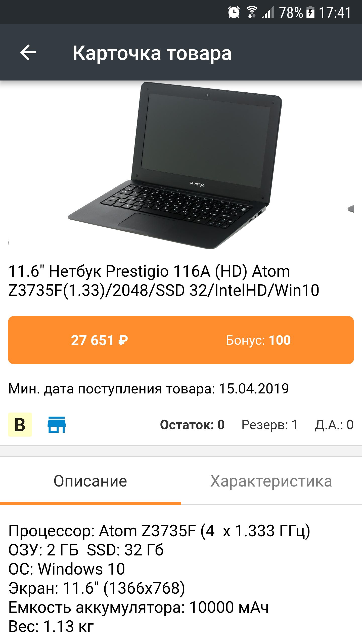The width and height of the screenshot is (362, 644).
Task: Tap the alarm clock status icon
Action: click(234, 13)
